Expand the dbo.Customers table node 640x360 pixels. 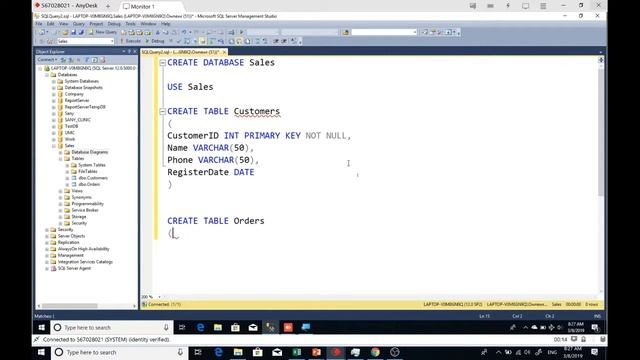coord(67,178)
